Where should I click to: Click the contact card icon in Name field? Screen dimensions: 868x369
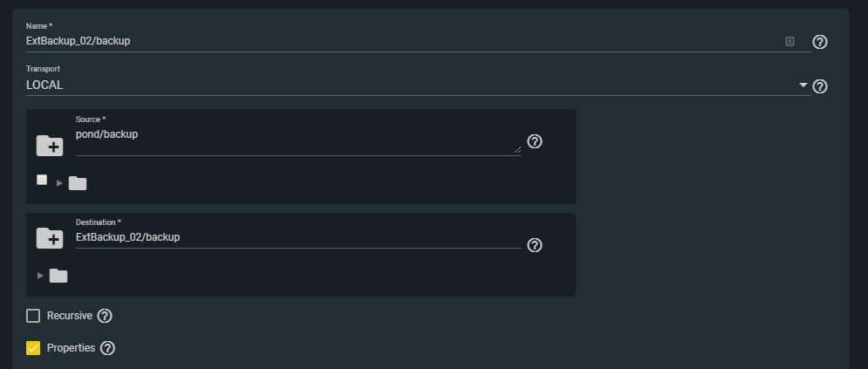pyautogui.click(x=790, y=42)
